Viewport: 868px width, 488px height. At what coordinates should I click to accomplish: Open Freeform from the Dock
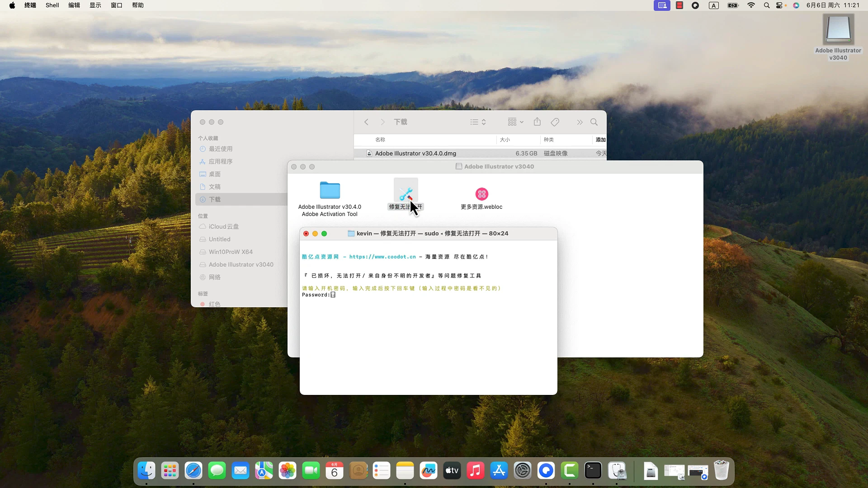tap(429, 471)
